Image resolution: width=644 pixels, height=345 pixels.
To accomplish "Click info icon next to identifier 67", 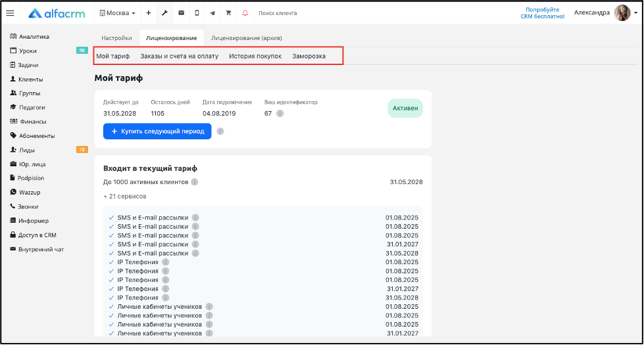I will tap(280, 114).
